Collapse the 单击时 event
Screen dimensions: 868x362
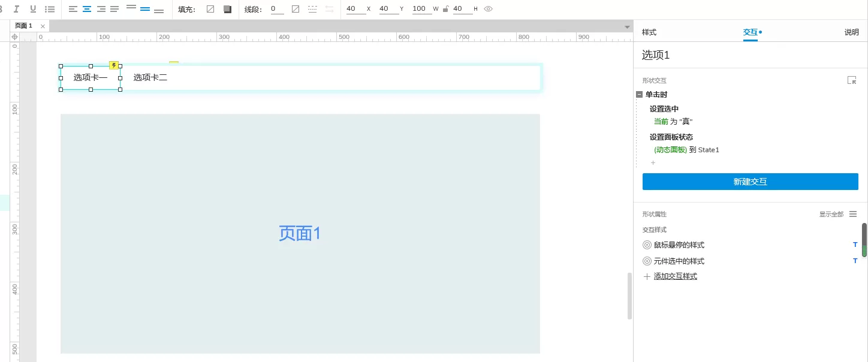[640, 95]
